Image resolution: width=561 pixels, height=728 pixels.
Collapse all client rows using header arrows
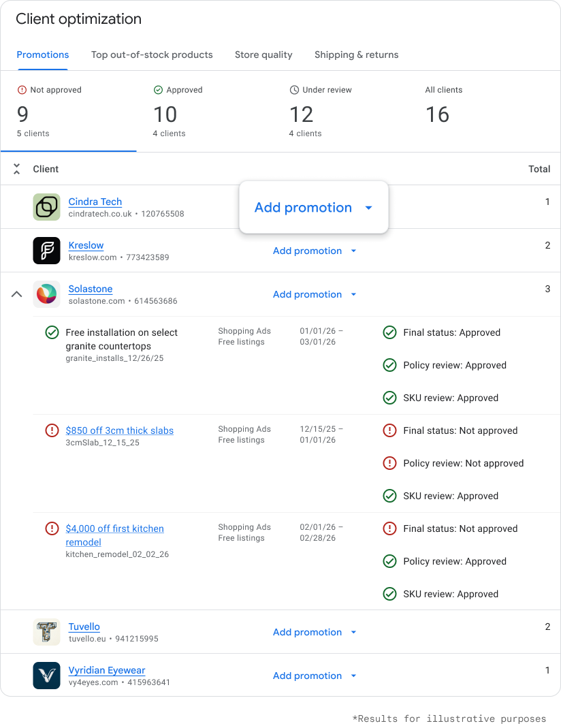point(17,169)
